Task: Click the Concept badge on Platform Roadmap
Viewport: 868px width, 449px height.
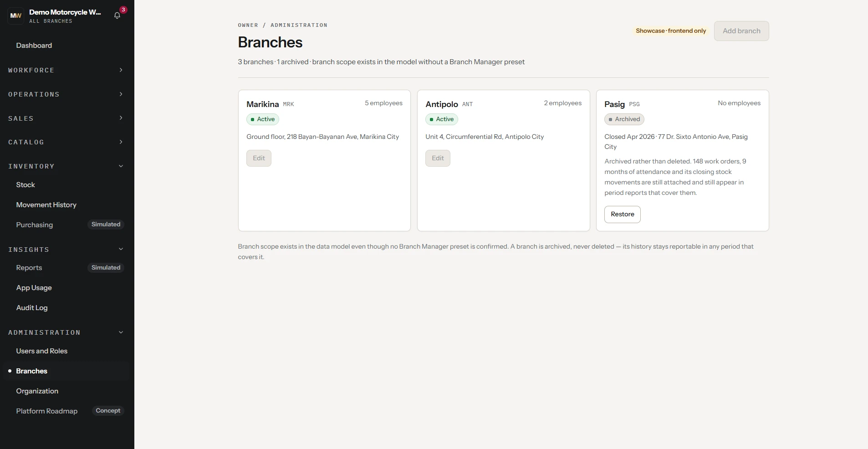Action: pos(108,411)
